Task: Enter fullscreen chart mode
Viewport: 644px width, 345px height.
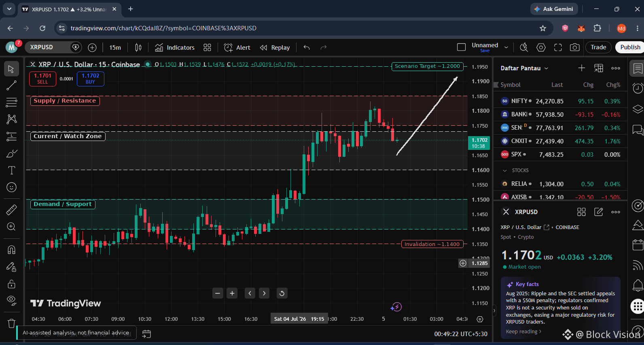Action: [558, 47]
